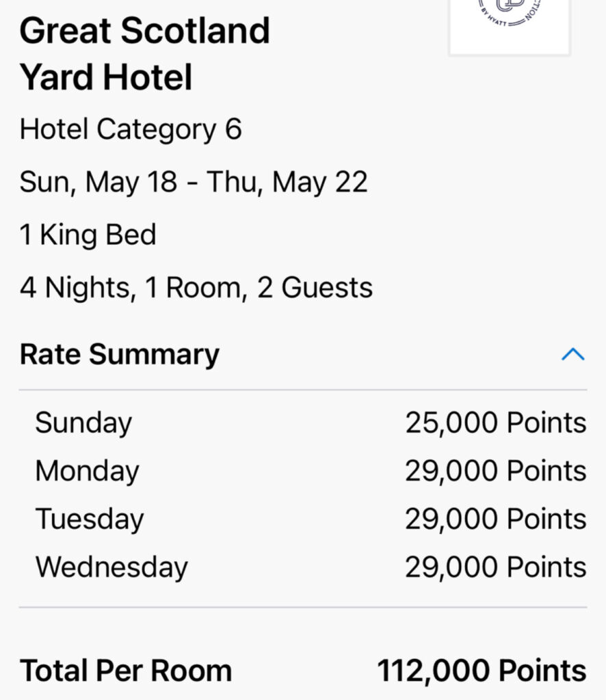Image resolution: width=606 pixels, height=700 pixels.
Task: Tap the 2 Guests count
Action: pos(315,287)
